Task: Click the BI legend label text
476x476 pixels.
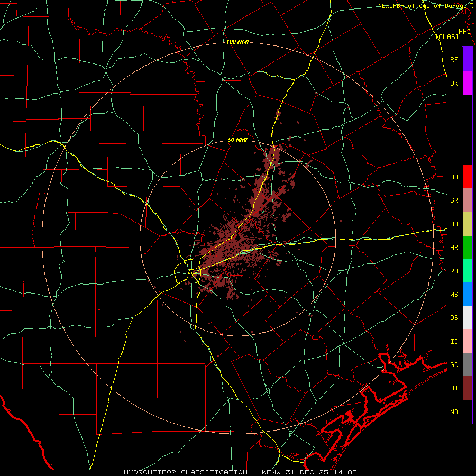Action: [454, 388]
